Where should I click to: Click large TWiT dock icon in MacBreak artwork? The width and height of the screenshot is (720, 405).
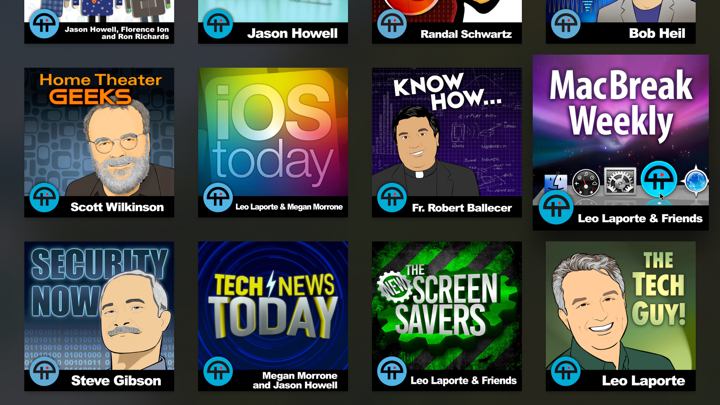click(x=658, y=179)
